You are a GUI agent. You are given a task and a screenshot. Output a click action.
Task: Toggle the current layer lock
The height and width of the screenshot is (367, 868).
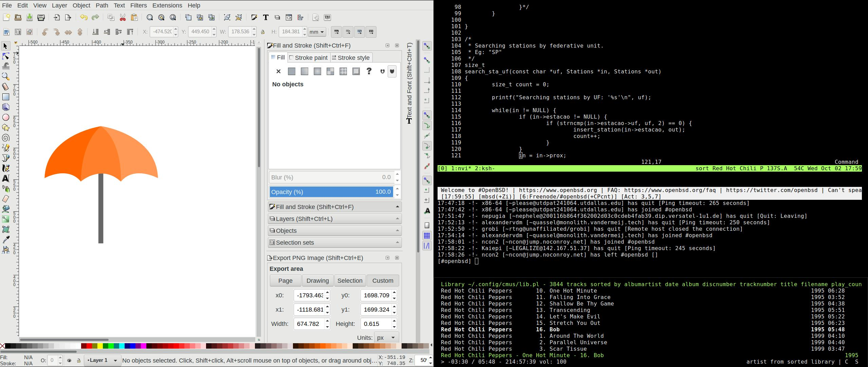[x=78, y=361]
